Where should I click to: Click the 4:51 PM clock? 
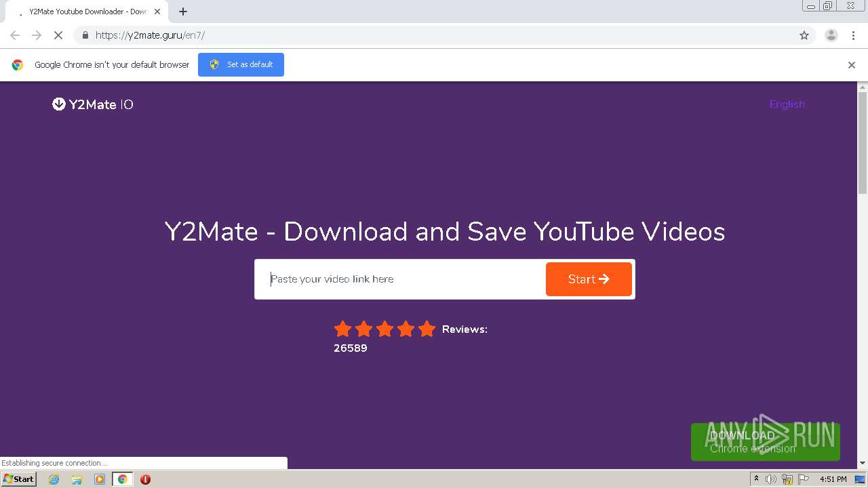833,479
